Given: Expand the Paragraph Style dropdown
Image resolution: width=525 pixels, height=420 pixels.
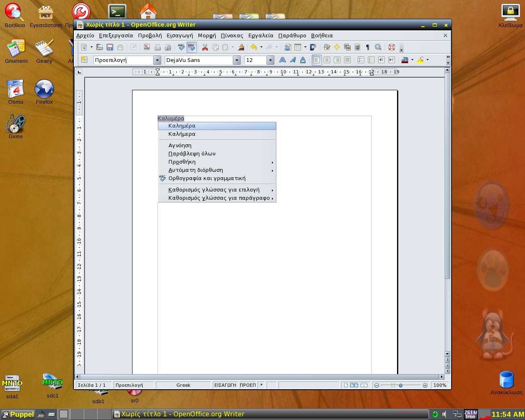Looking at the screenshot, I should pyautogui.click(x=157, y=60).
